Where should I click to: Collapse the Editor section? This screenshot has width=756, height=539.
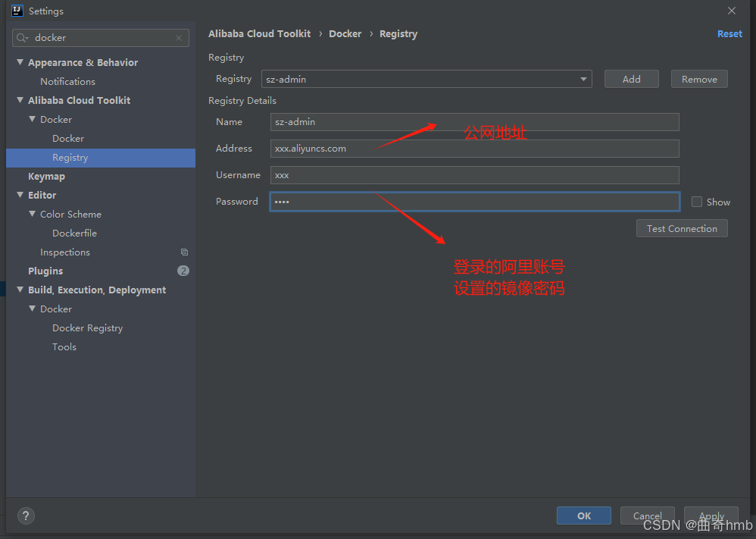(20, 195)
